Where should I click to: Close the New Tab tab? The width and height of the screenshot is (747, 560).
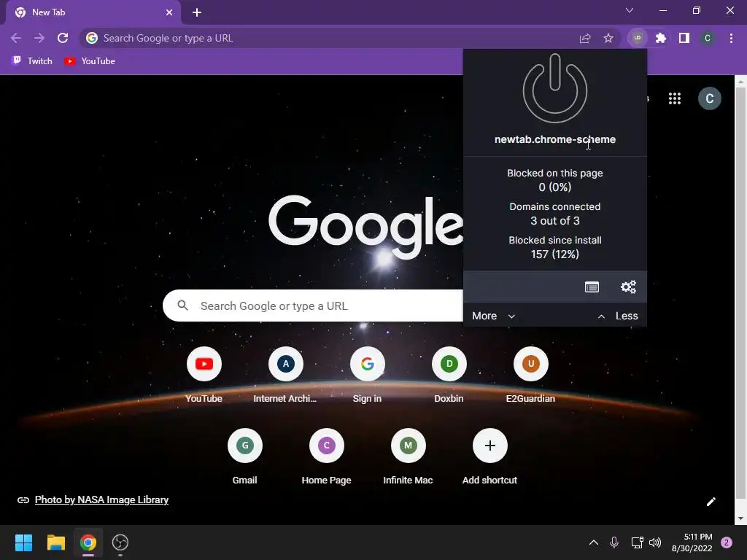tap(169, 12)
